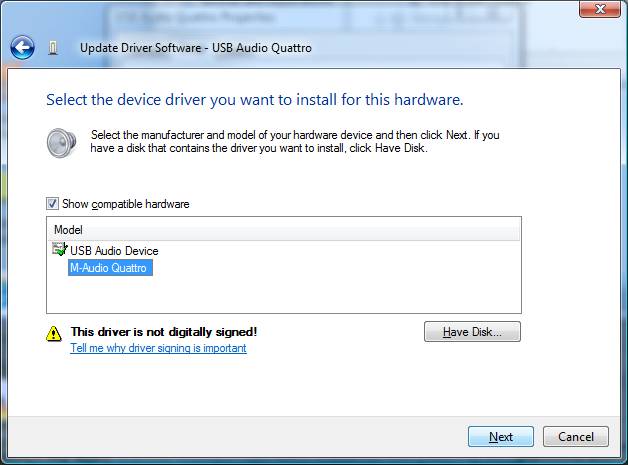Open 'Tell me why driver signing is important'
The width and height of the screenshot is (628, 465).
click(x=158, y=348)
